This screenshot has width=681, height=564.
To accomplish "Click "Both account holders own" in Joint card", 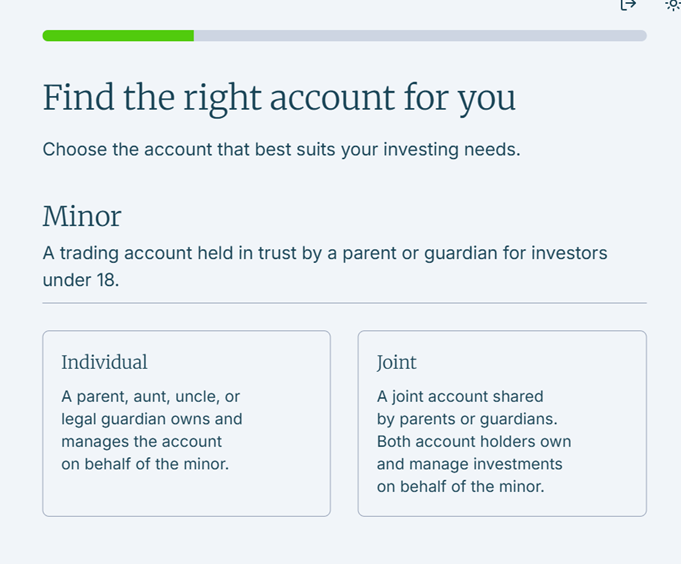I will pos(474,441).
